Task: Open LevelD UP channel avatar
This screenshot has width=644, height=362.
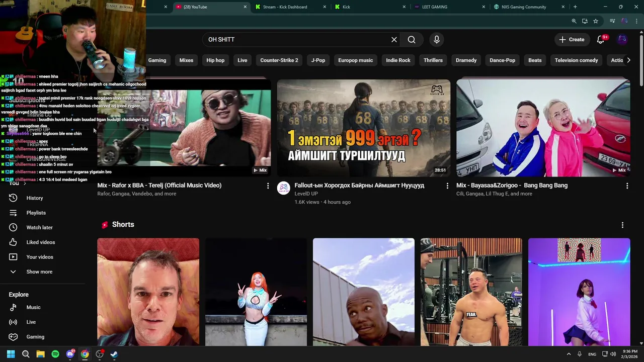Action: (284, 188)
